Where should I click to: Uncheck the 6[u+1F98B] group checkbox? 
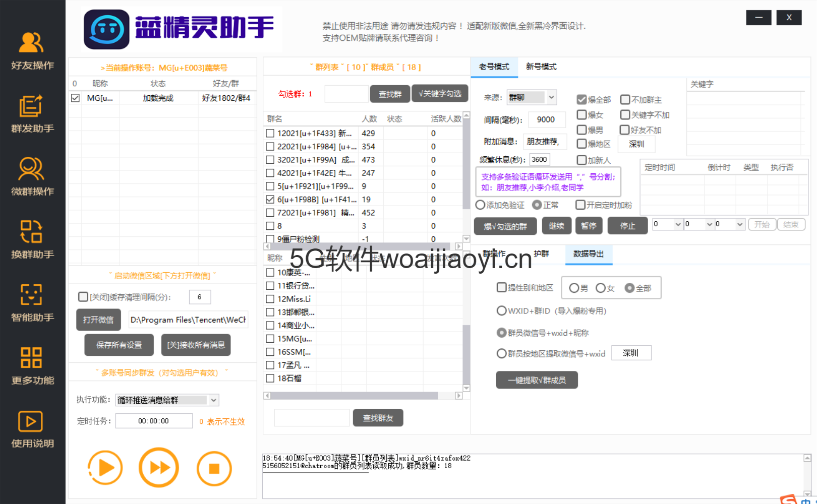(270, 200)
